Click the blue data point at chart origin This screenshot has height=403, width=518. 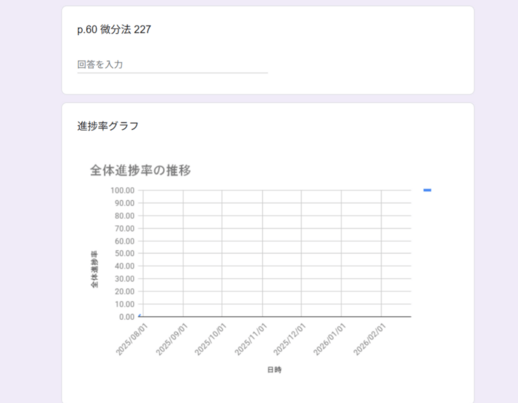point(139,315)
